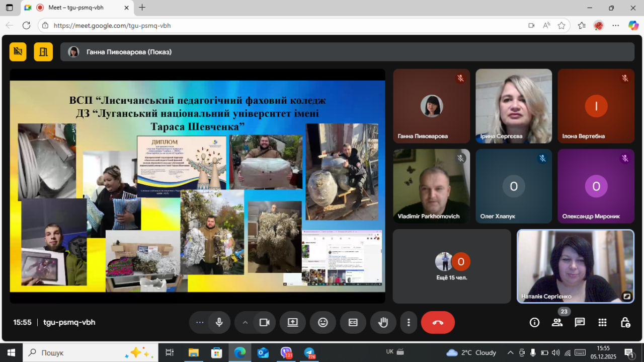Viewport: 644px width, 362px height.
Task: Open the chat with everyone panel
Action: pyautogui.click(x=580, y=322)
